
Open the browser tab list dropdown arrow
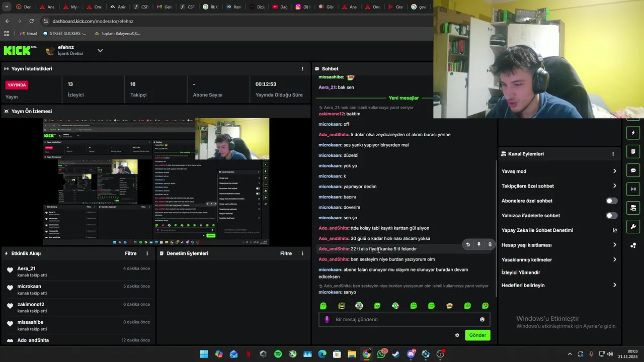[x=7, y=7]
